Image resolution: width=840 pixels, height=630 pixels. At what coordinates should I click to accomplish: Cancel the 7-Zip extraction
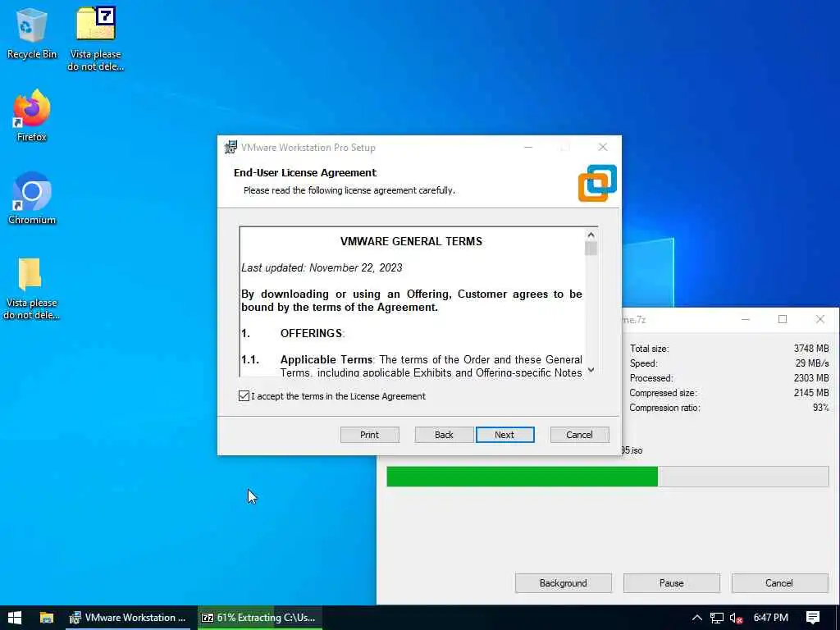pyautogui.click(x=779, y=583)
